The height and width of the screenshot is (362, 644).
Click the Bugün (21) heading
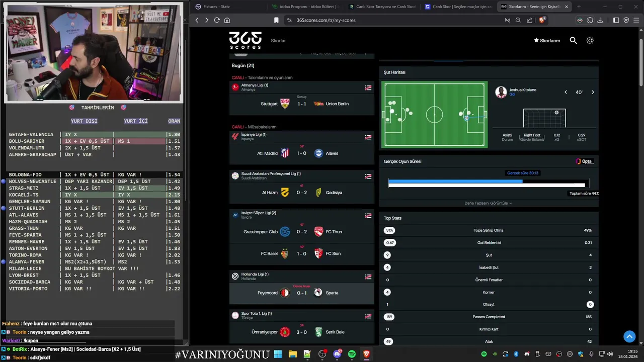[243, 66]
